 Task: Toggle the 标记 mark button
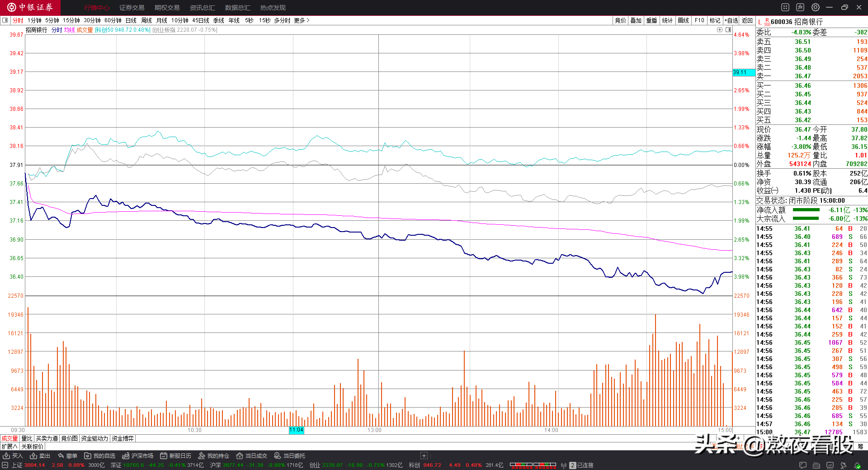[x=715, y=20]
